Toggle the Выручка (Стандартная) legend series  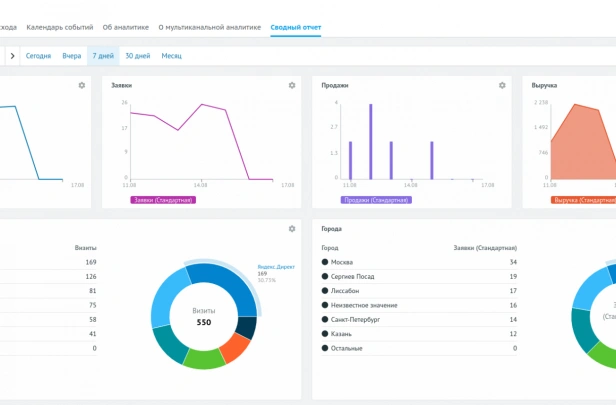(x=583, y=200)
